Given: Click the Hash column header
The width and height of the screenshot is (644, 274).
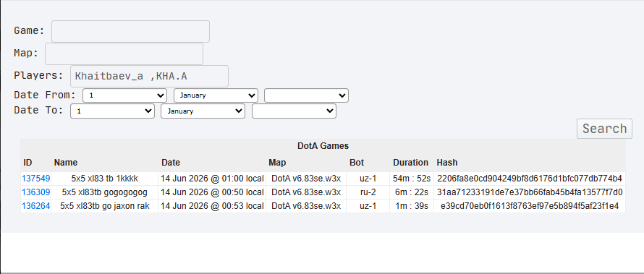Looking at the screenshot, I should (447, 163).
